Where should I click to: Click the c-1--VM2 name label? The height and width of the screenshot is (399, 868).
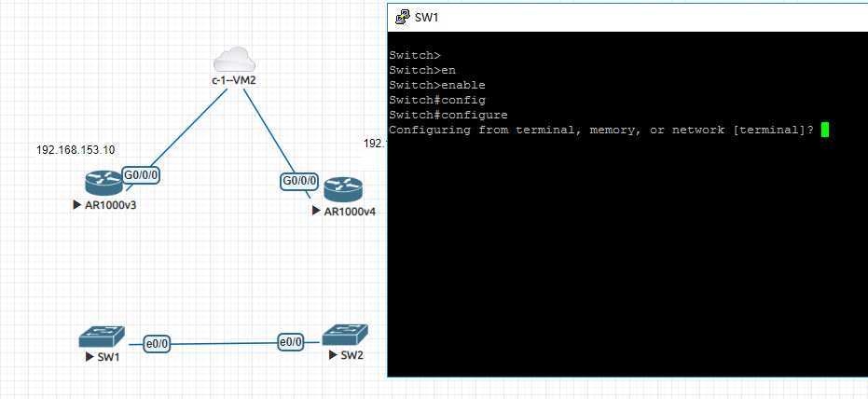point(233,82)
